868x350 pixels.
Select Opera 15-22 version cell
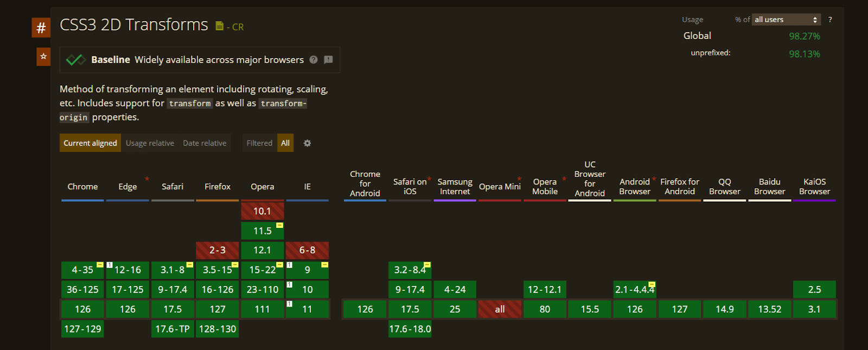[x=263, y=270]
